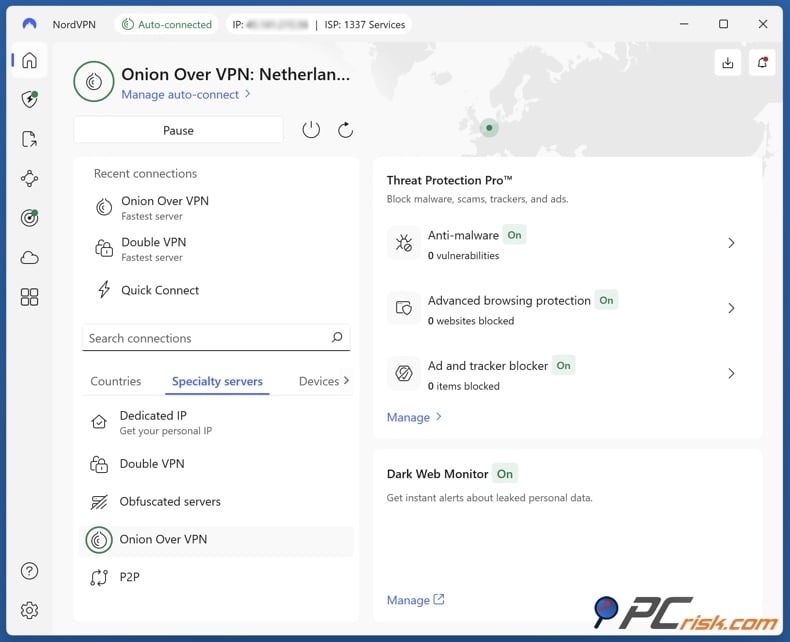The image size is (790, 642).
Task: Select recent Double VPN Fastest server
Action: coord(216,249)
